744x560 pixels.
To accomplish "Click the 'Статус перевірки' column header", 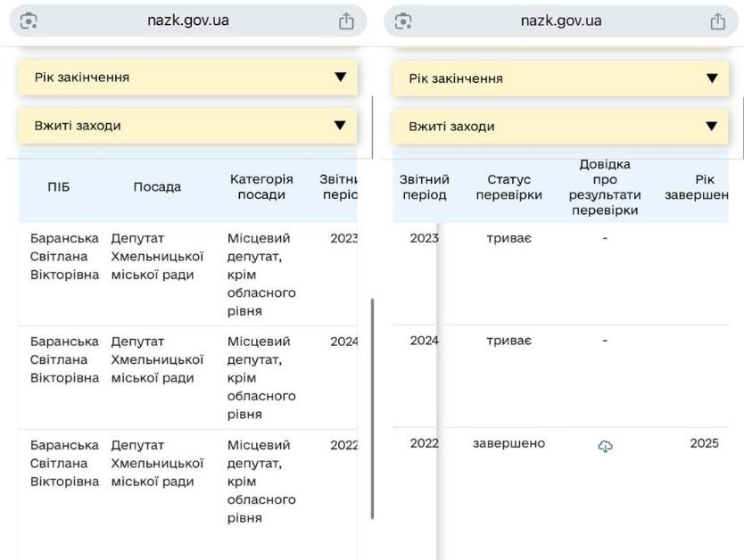I will (x=508, y=187).
